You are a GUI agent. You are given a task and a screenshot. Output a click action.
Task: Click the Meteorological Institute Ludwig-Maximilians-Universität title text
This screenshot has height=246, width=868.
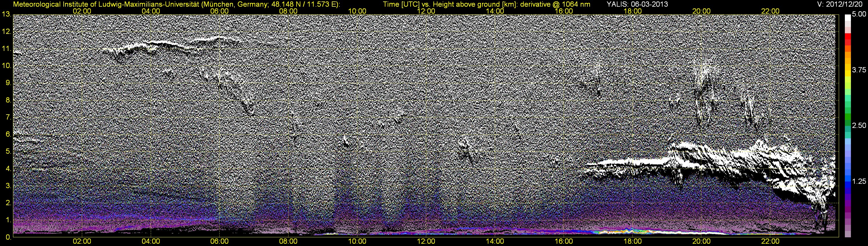click(176, 4)
